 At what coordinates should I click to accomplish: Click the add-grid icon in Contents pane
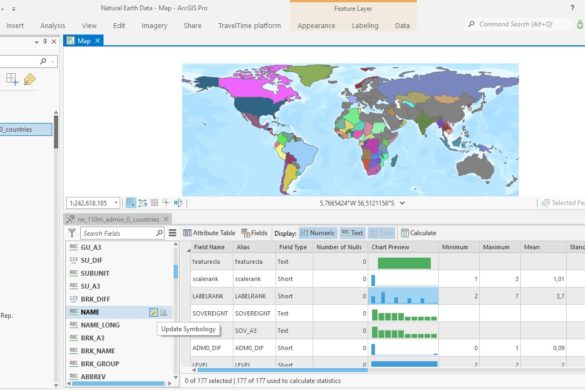click(12, 79)
